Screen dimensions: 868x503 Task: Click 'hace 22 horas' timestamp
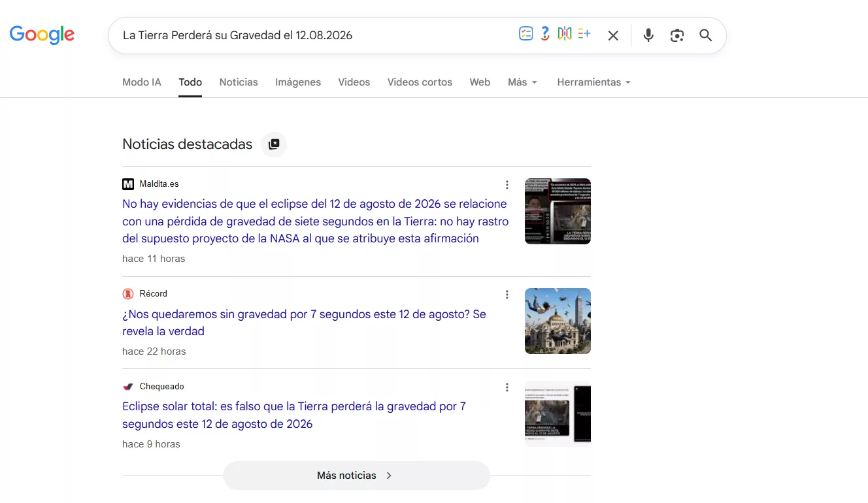(x=154, y=351)
